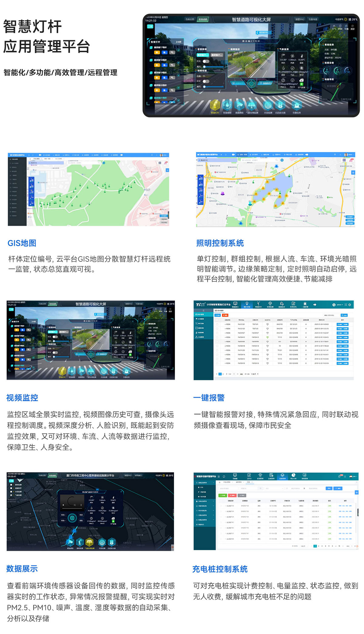Select yellow 智慧灯杆 hexagon icon in top banner screen
This screenshot has height=634, width=364.
tap(215, 105)
